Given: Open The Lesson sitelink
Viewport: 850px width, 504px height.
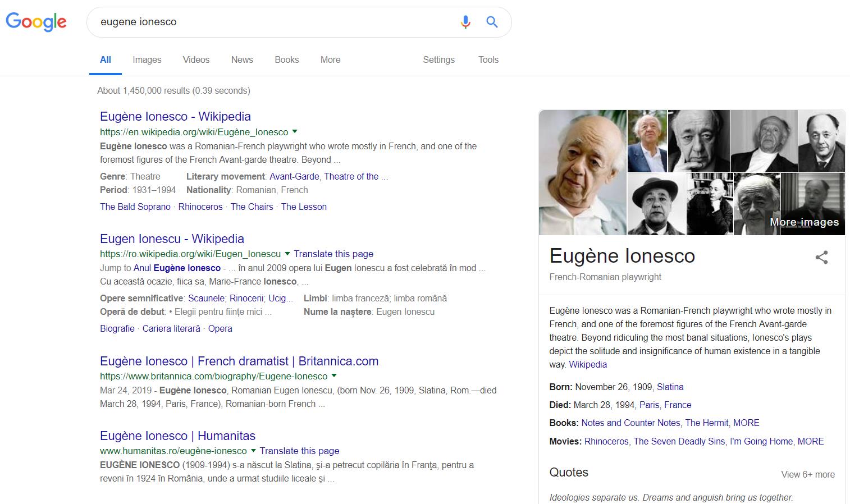Looking at the screenshot, I should point(304,207).
